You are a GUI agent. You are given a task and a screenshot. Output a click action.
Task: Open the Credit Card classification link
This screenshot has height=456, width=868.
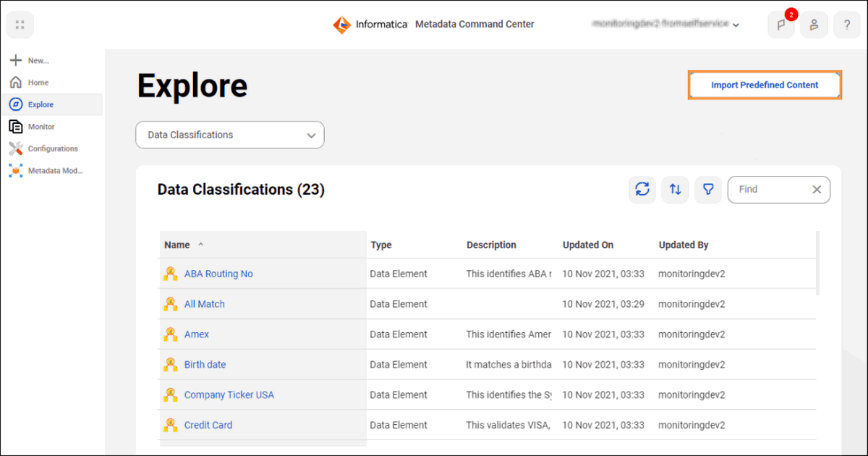tap(208, 425)
